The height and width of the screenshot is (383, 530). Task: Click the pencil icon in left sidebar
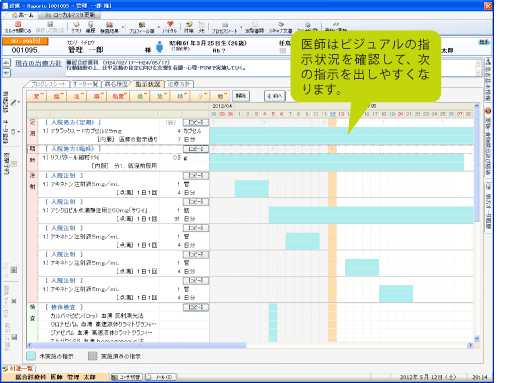pyautogui.click(x=13, y=102)
